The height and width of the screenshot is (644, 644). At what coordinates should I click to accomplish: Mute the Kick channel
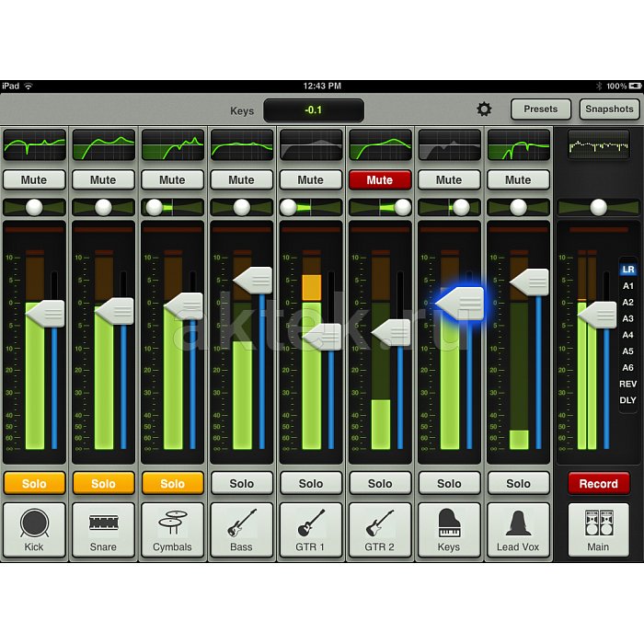click(34, 180)
